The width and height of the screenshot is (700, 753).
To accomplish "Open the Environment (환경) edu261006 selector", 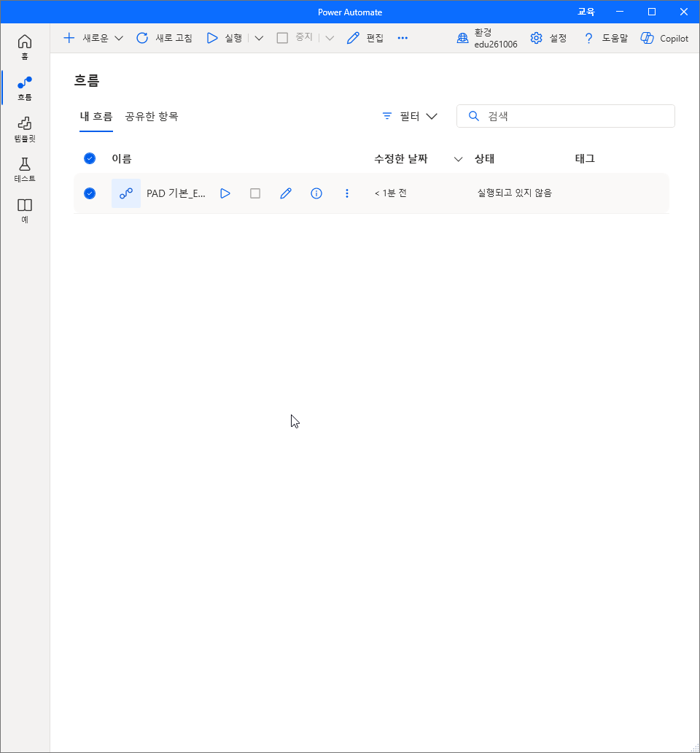I will point(486,38).
